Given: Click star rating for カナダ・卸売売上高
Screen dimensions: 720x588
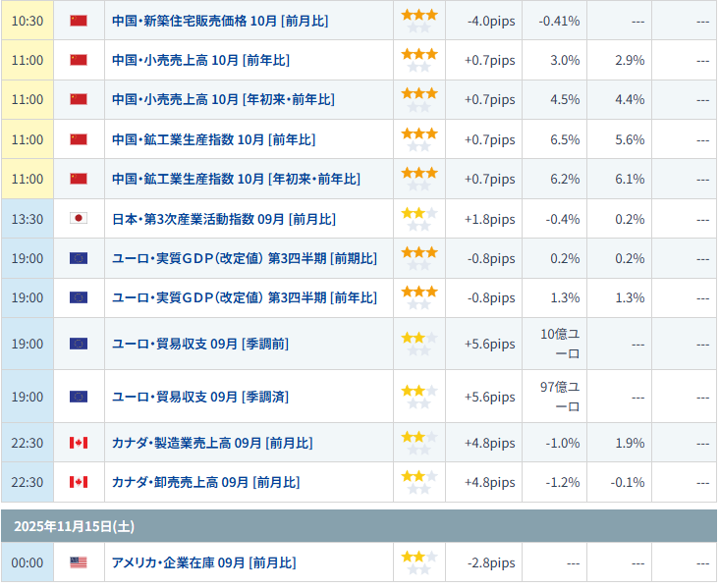Looking at the screenshot, I should point(418,482).
